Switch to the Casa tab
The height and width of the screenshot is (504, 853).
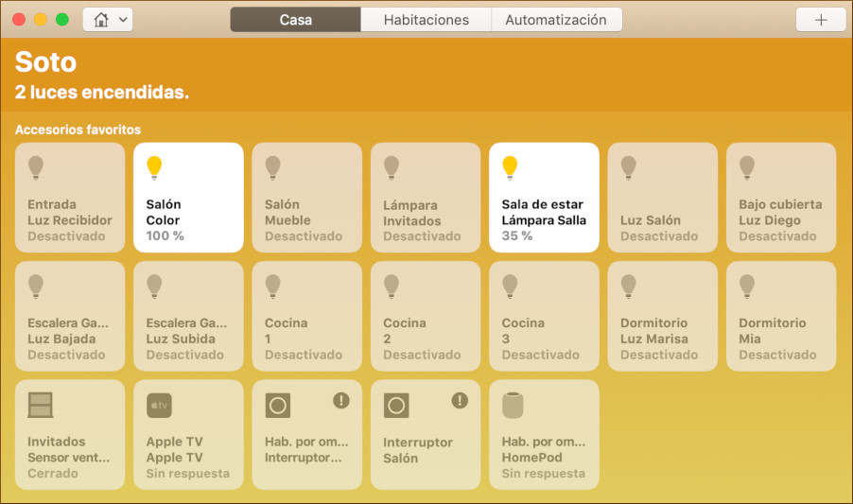click(x=295, y=20)
